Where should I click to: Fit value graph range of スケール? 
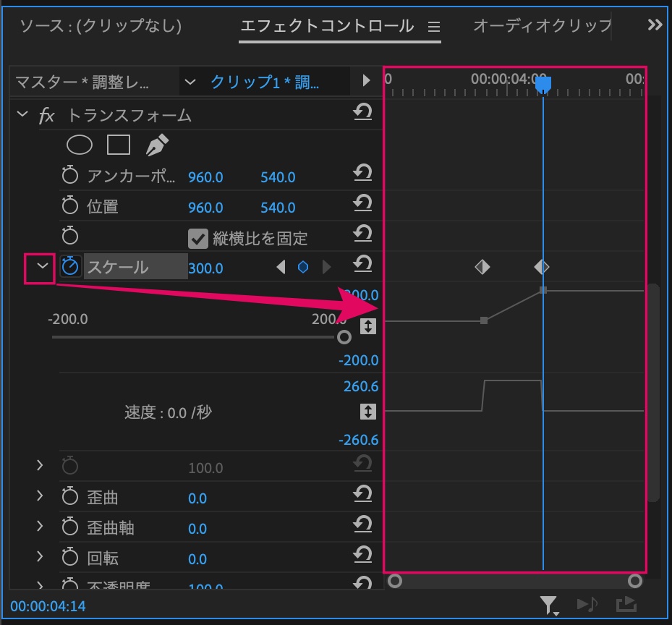pyautogui.click(x=367, y=326)
